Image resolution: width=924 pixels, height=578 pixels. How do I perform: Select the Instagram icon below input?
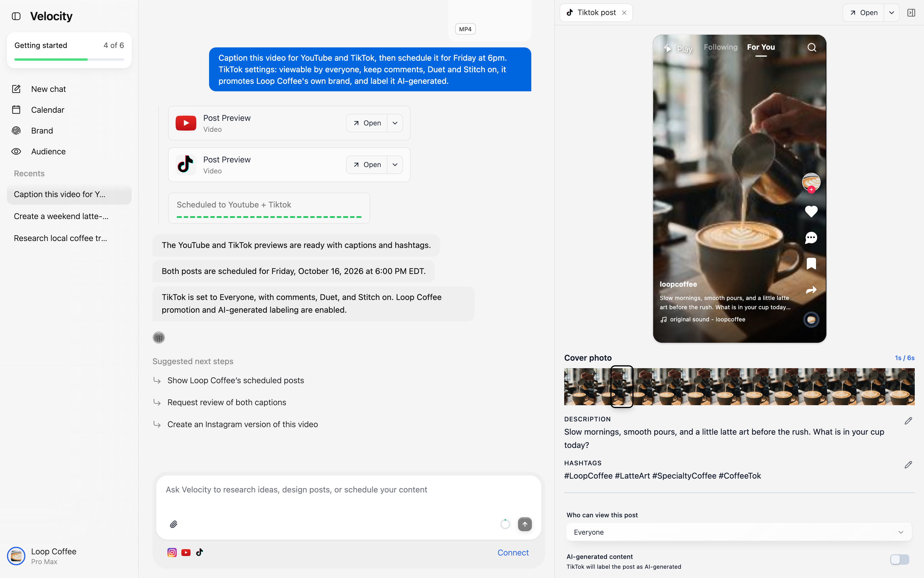pyautogui.click(x=172, y=552)
